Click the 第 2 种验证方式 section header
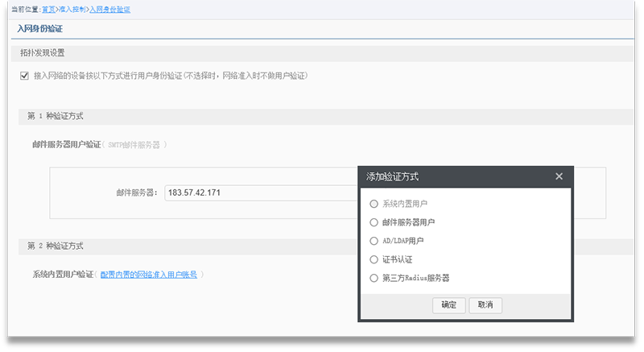This screenshot has height=352, width=644. 55,246
